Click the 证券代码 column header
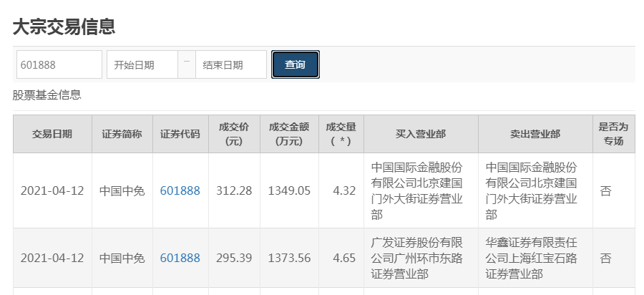Image resolution: width=644 pixels, height=295 pixels. pyautogui.click(x=180, y=134)
